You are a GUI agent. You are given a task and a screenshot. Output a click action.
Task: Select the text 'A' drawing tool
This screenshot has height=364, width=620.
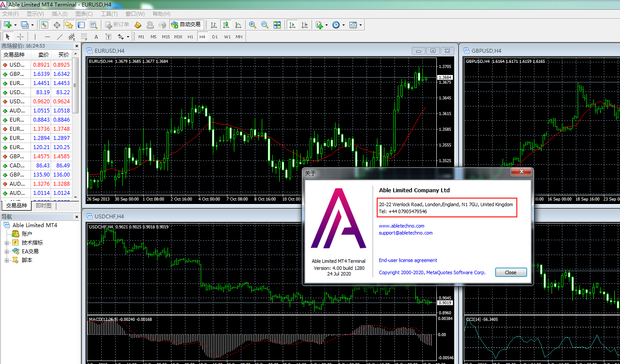coord(96,37)
